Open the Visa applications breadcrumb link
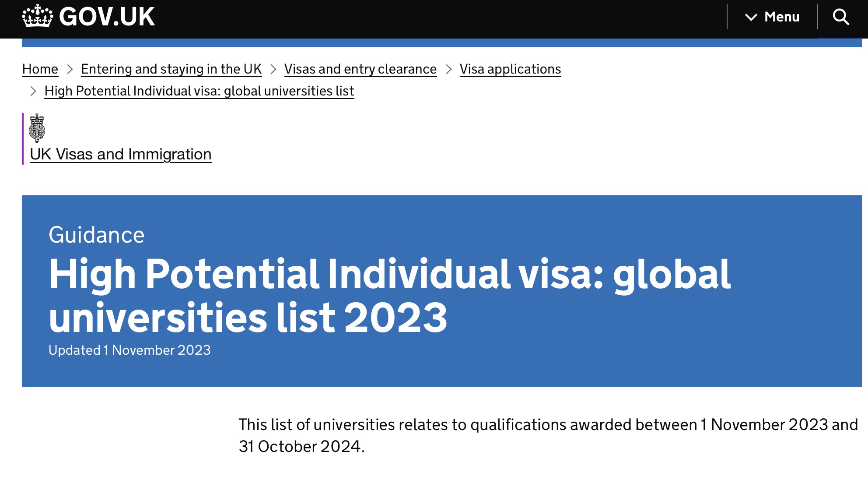 pos(510,69)
